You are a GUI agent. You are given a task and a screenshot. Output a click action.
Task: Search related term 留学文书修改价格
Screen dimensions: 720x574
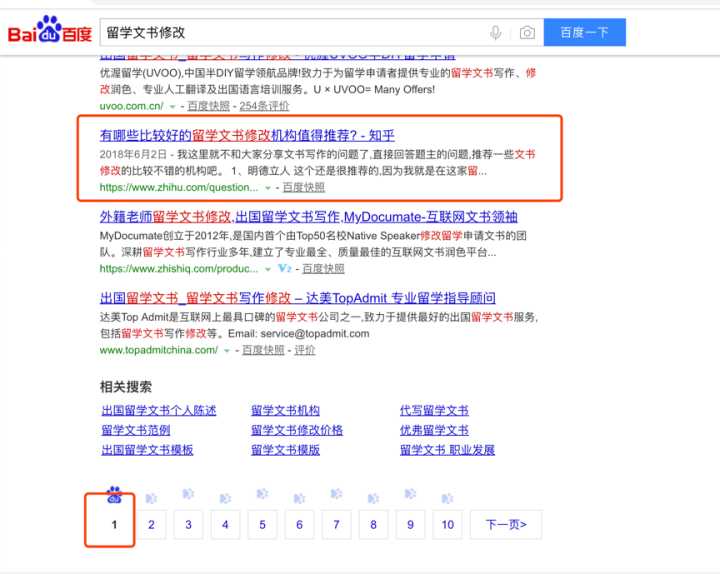point(297,430)
